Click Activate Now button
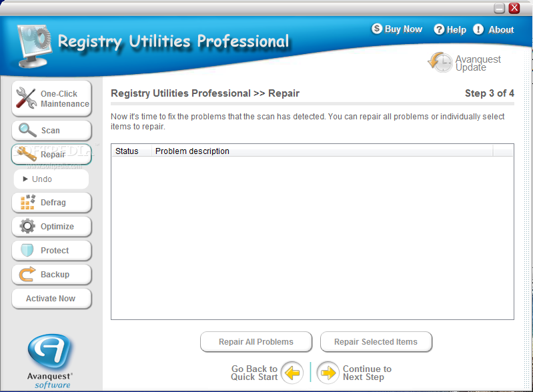 coord(51,299)
